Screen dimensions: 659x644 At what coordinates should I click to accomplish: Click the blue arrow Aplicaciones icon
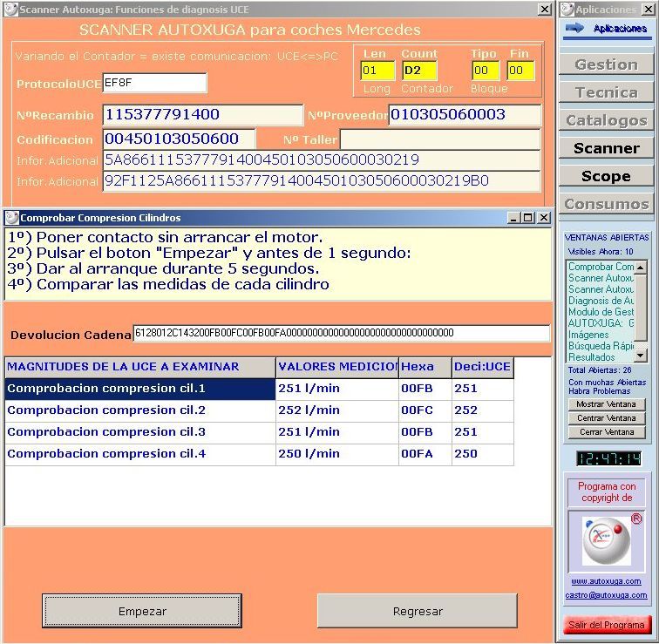click(574, 28)
